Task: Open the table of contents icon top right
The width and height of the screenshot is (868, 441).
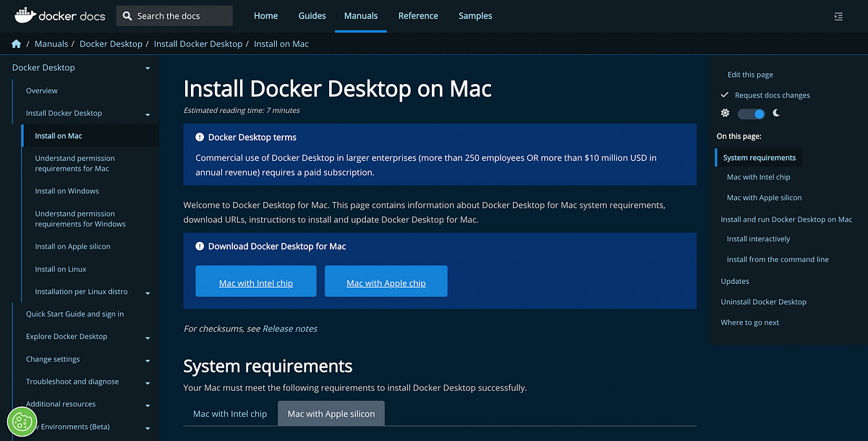Action: tap(838, 15)
